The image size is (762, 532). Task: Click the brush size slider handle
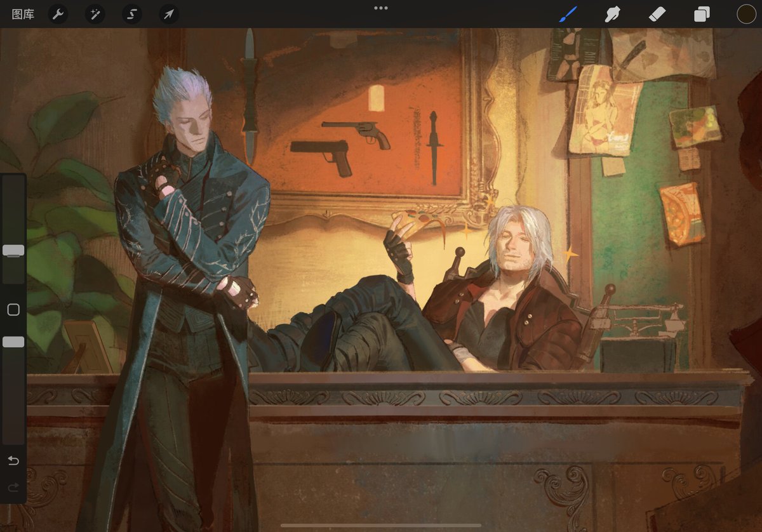tap(13, 250)
